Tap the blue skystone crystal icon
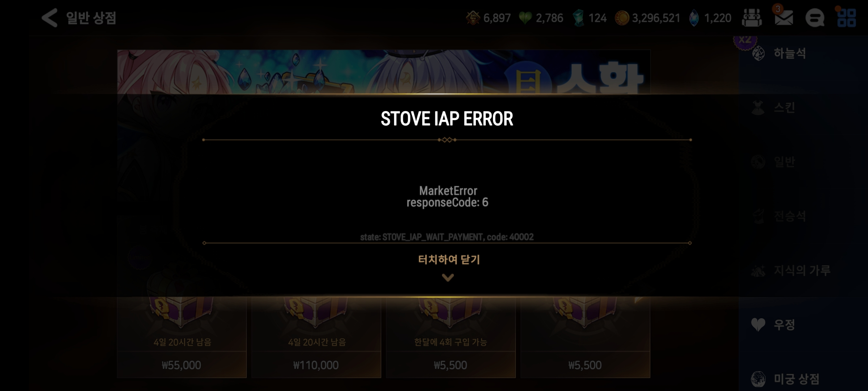 coord(694,18)
